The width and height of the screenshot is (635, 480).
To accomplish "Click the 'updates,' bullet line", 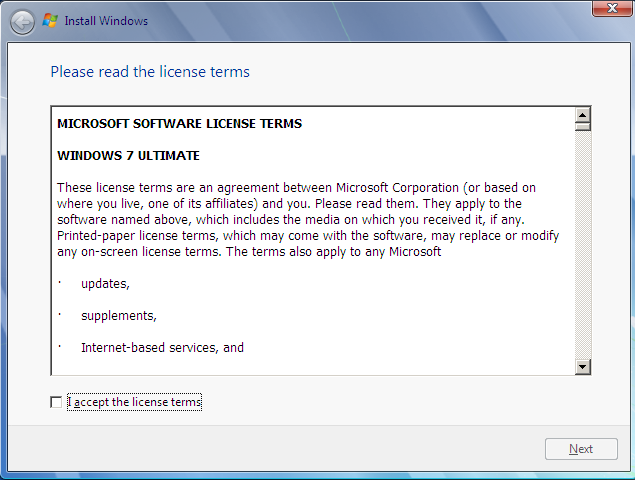I will (x=105, y=284).
